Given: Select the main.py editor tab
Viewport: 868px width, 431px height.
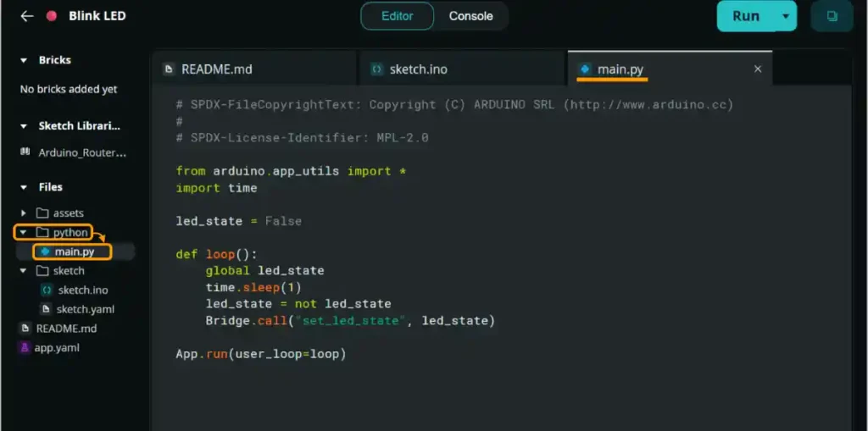Looking at the screenshot, I should (x=670, y=69).
